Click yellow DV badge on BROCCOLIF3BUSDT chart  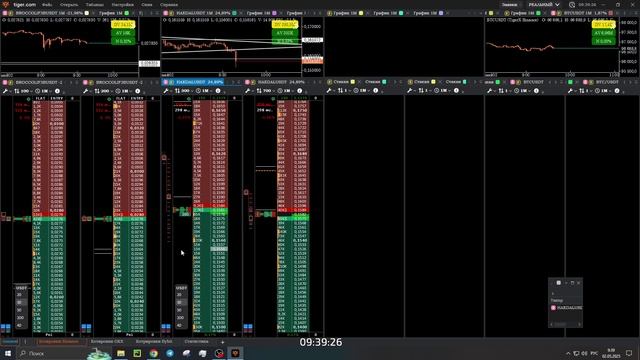point(123,25)
